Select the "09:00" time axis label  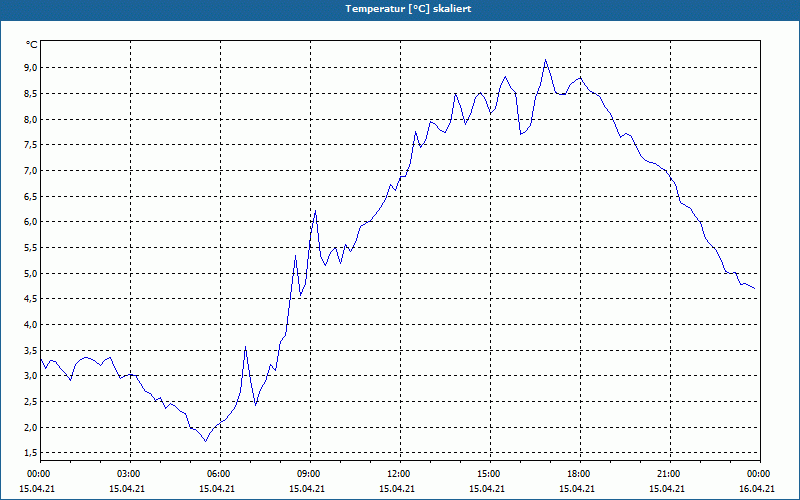point(310,474)
